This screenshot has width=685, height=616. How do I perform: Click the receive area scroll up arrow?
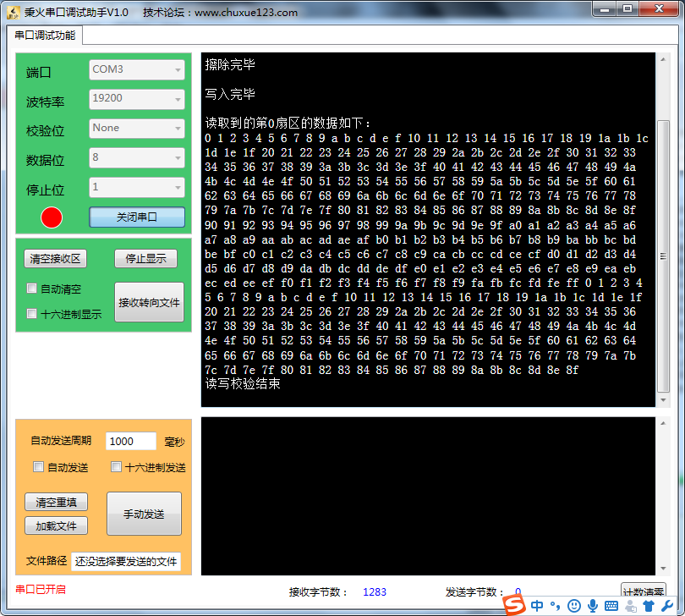point(663,59)
